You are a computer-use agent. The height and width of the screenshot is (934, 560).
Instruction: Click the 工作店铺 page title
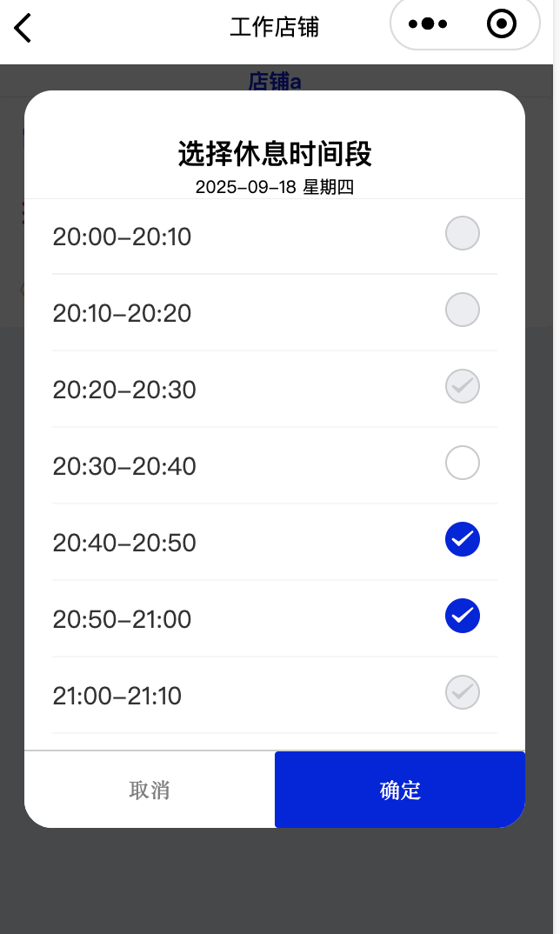pyautogui.click(x=275, y=27)
